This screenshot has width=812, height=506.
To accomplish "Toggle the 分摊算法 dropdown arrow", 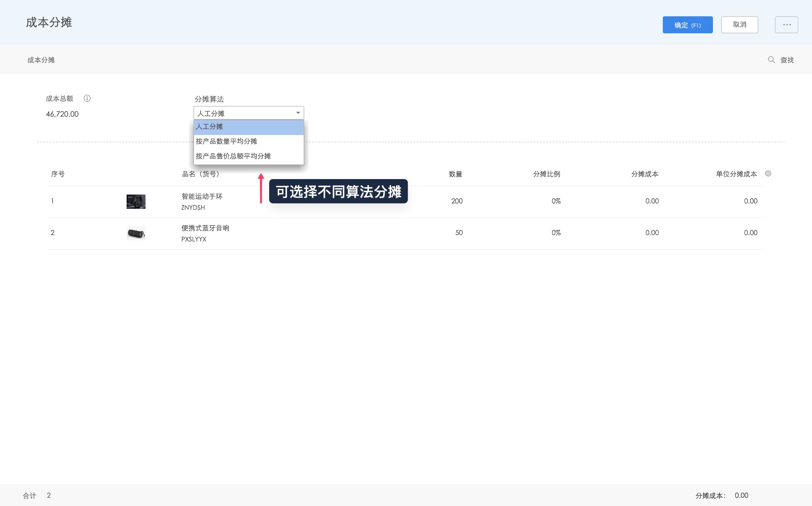I will pyautogui.click(x=298, y=113).
